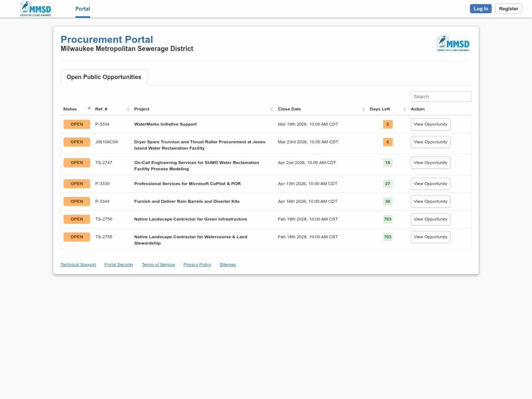The image size is (532, 399).
Task: Sort by Project column sort arrows
Action: point(272,109)
